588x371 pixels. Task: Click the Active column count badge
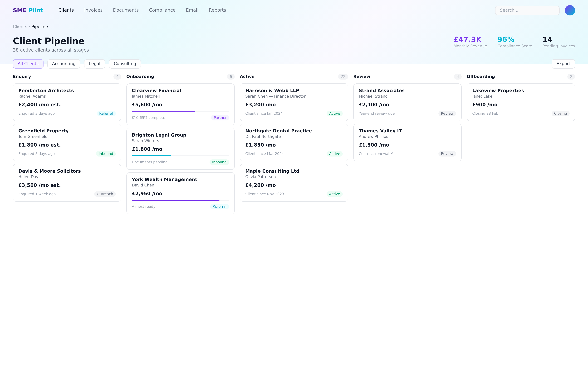pyautogui.click(x=343, y=77)
